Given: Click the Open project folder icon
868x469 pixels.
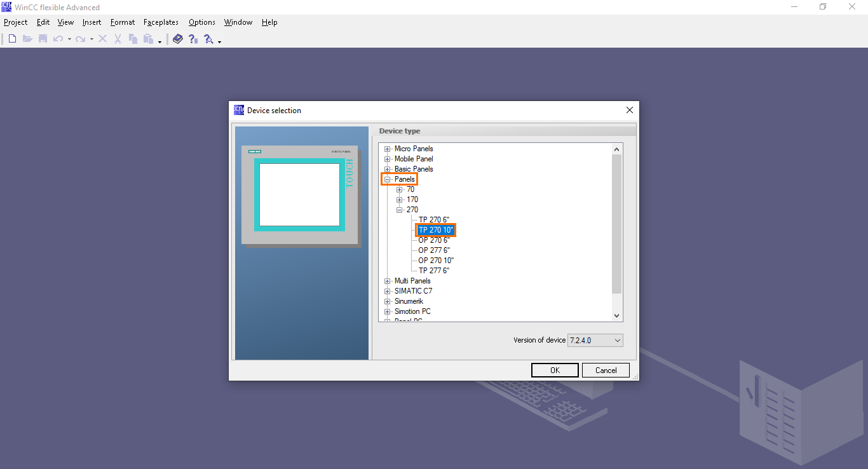Looking at the screenshot, I should point(27,39).
